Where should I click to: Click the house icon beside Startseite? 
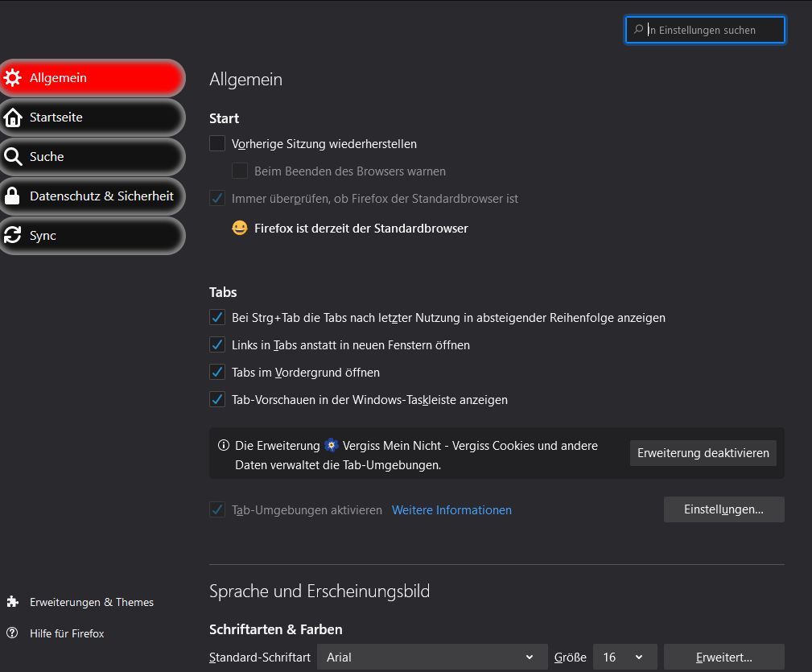click(12, 117)
